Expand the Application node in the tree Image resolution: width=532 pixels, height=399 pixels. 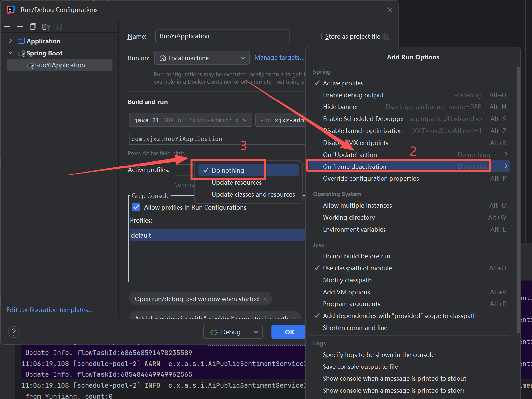point(10,41)
